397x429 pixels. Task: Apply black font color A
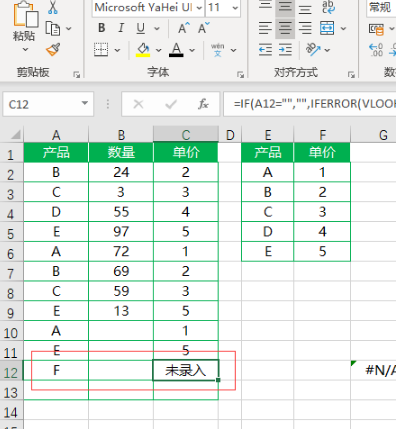pos(176,50)
